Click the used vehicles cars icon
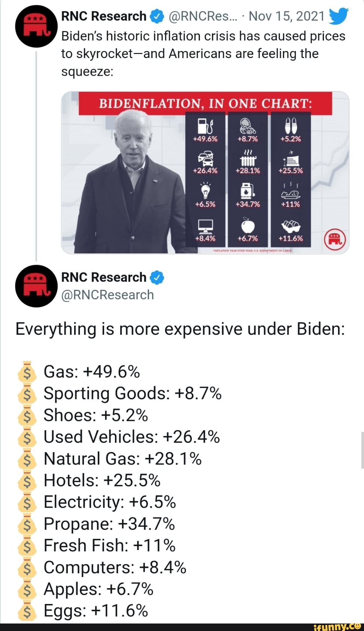 (x=206, y=159)
